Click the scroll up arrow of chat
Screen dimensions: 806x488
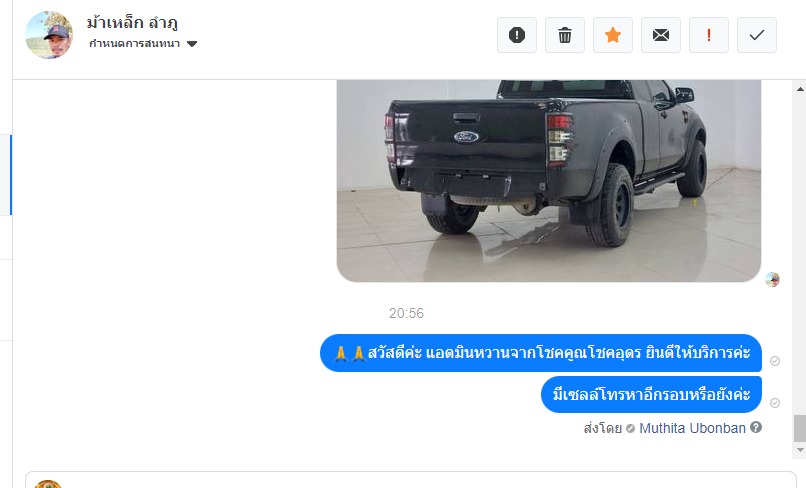click(x=800, y=89)
